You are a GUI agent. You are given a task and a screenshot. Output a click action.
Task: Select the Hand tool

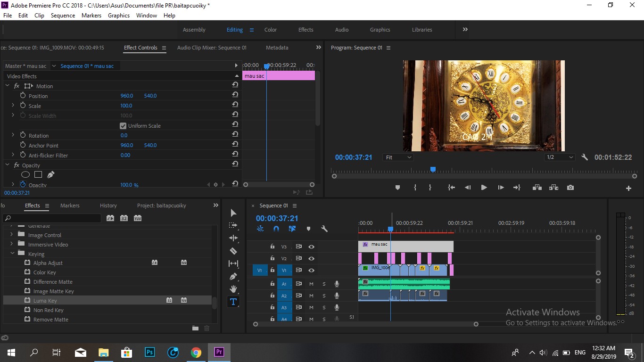[x=233, y=289]
